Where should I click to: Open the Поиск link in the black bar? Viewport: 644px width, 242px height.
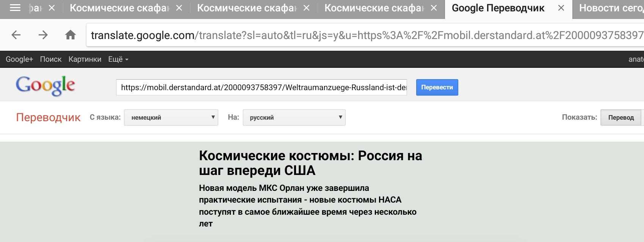tap(51, 59)
